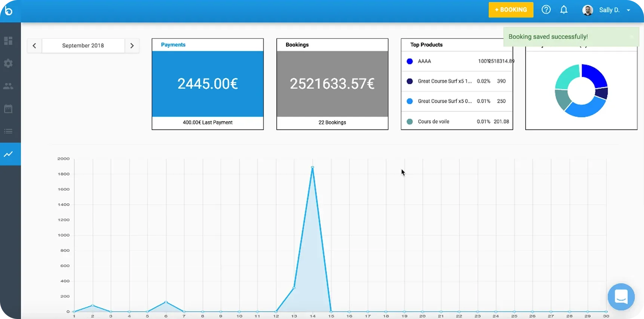
Task: Click the September 2018 date field
Action: [83, 46]
